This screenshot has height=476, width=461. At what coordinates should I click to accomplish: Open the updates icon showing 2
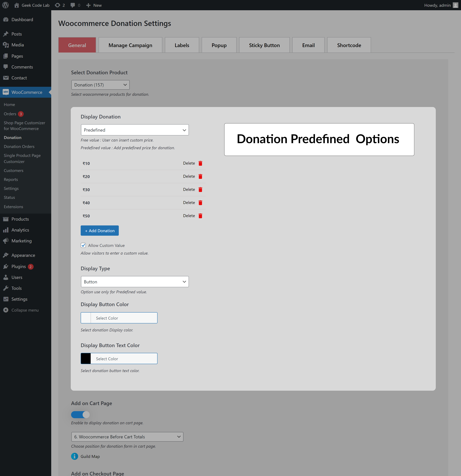[x=57, y=5]
